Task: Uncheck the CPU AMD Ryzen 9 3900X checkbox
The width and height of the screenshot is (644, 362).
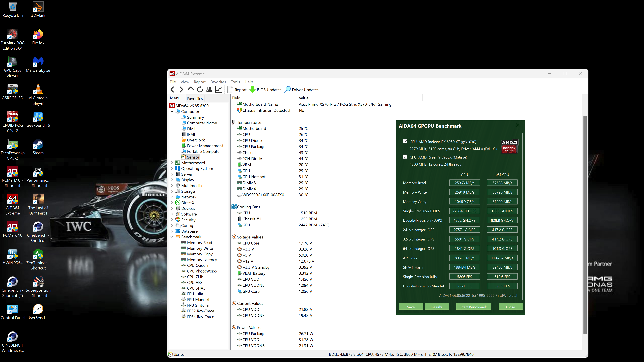Action: click(x=405, y=157)
